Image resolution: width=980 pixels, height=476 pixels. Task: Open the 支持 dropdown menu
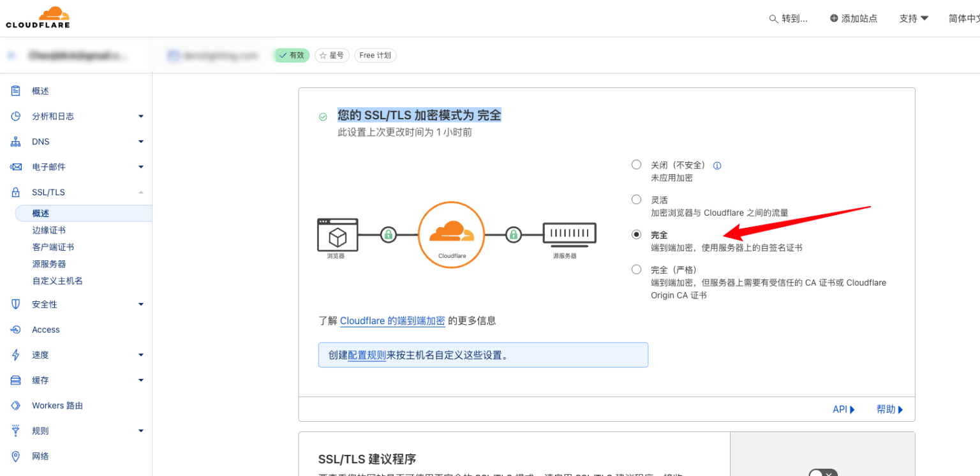(914, 19)
